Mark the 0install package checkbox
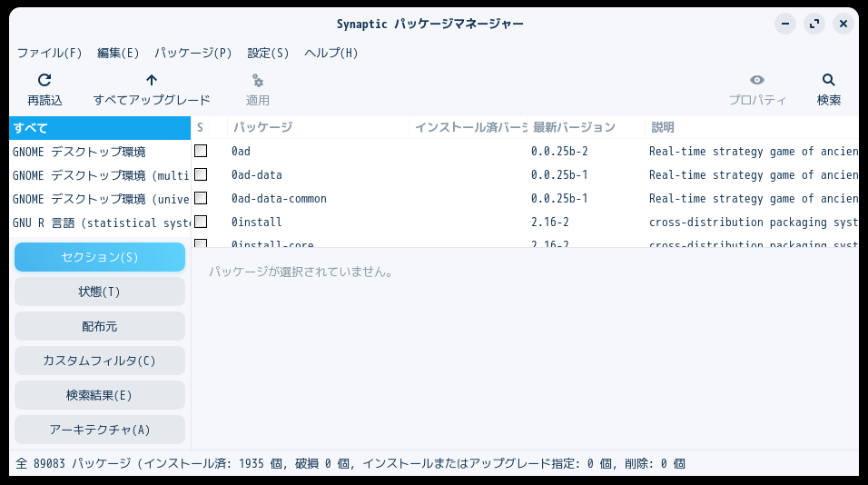Screen dimensions: 868x485 pyautogui.click(x=201, y=222)
